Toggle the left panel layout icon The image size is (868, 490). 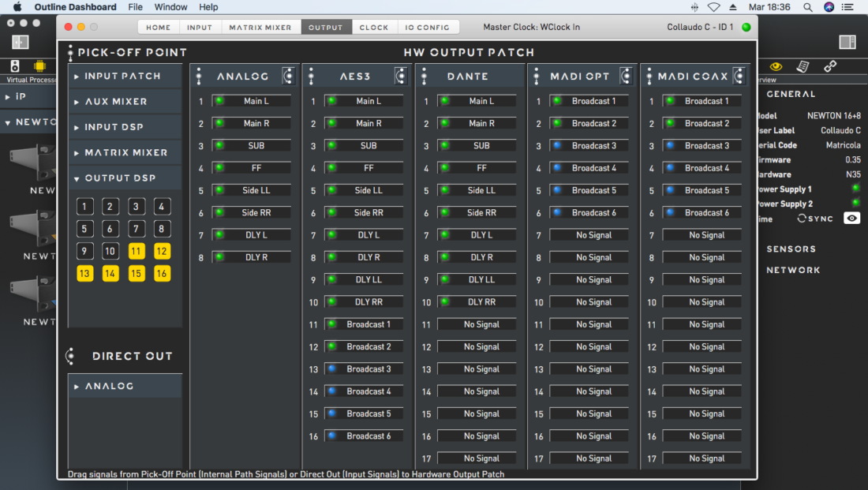point(20,42)
